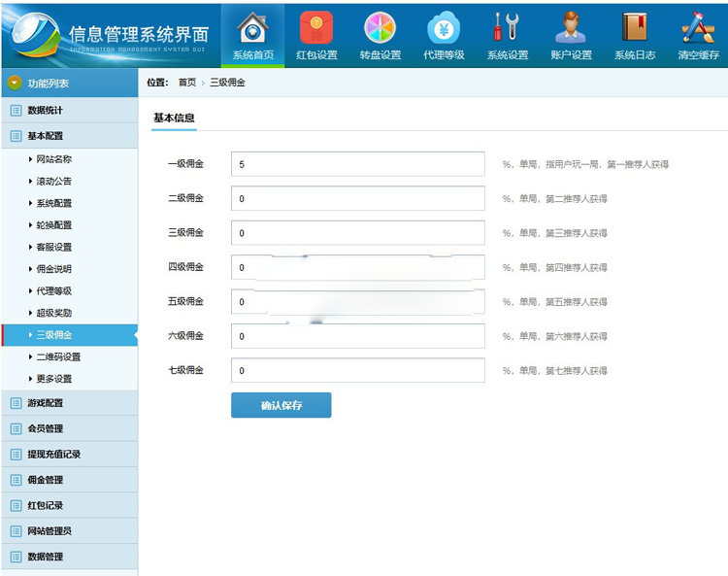The width and height of the screenshot is (728, 576).
Task: Collapse the 功能列表 panel arrow
Action: (x=15, y=84)
